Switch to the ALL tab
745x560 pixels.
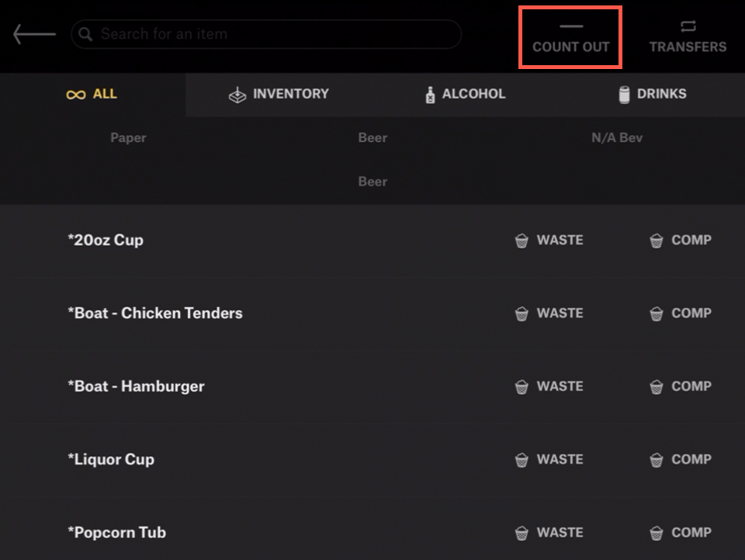coord(92,94)
